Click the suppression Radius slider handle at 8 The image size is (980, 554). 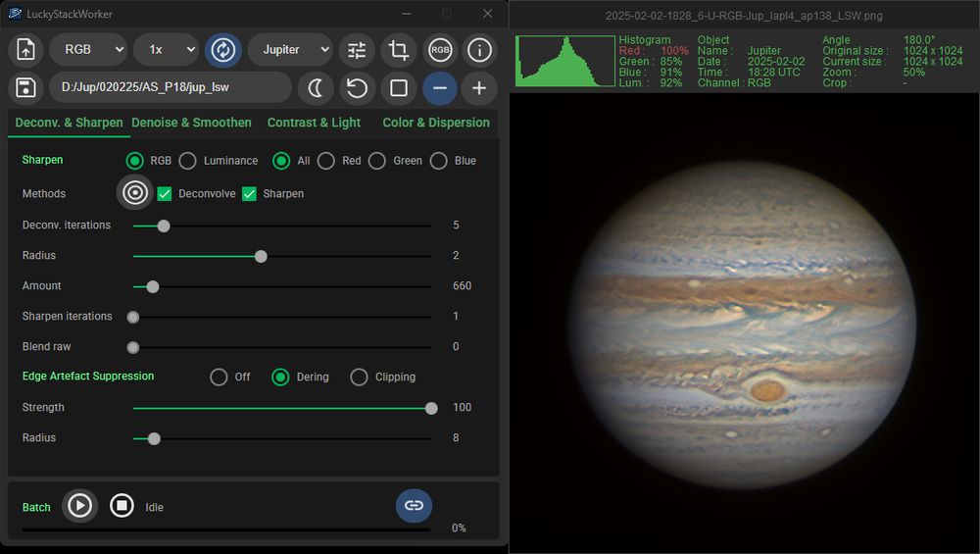tap(155, 439)
